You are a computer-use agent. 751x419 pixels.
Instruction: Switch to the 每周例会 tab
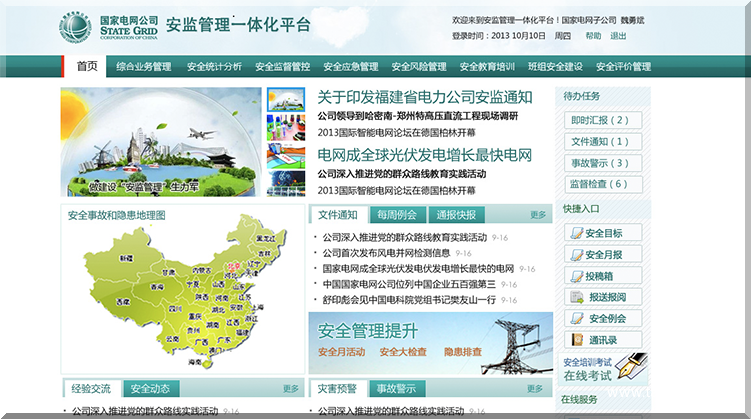[396, 215]
